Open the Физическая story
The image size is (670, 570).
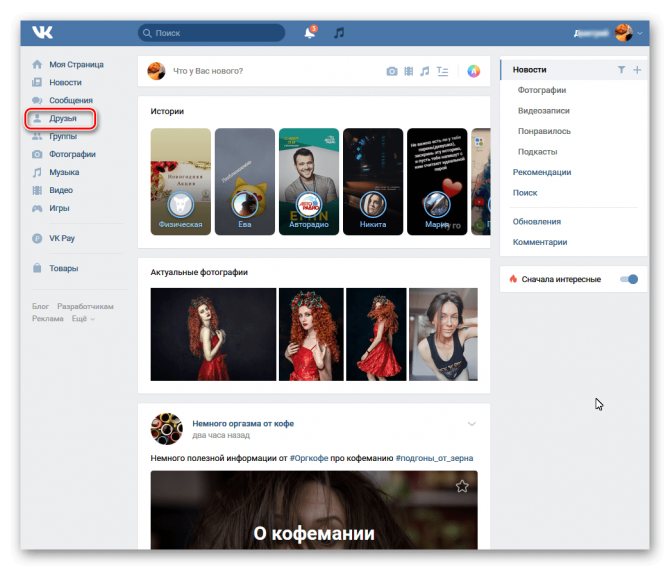point(180,182)
